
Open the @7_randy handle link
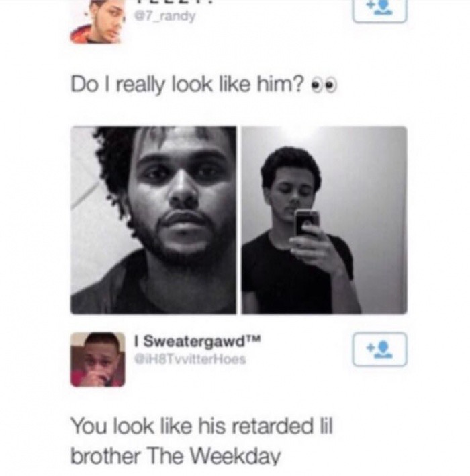click(165, 16)
